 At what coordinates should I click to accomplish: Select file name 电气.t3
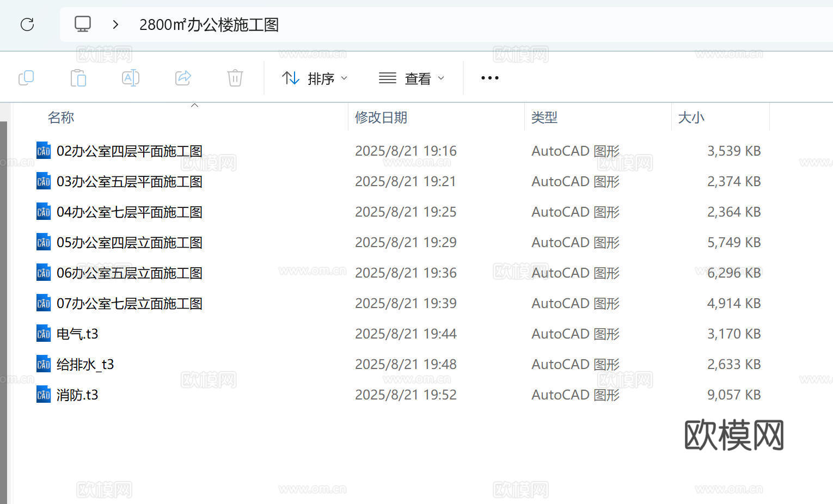click(77, 334)
